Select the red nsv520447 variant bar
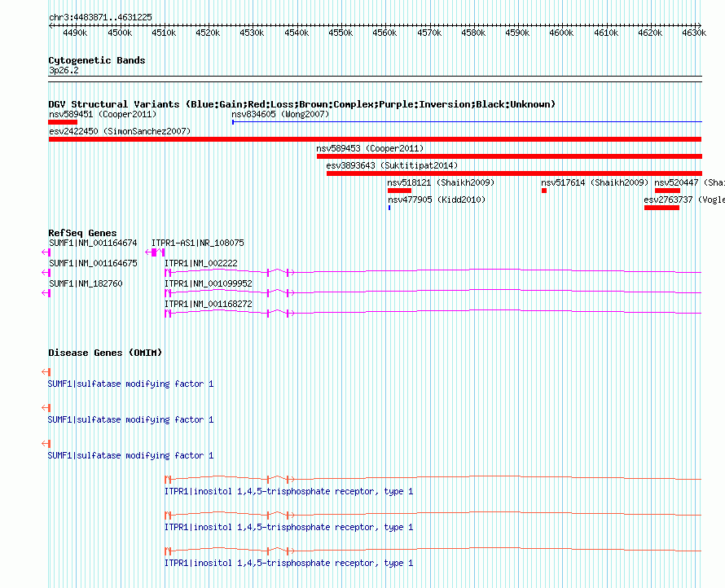 point(667,191)
